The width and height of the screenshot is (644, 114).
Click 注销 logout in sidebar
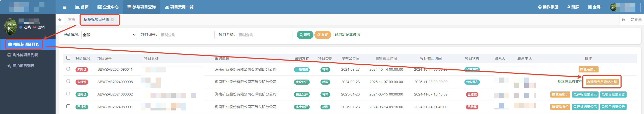pos(41,27)
